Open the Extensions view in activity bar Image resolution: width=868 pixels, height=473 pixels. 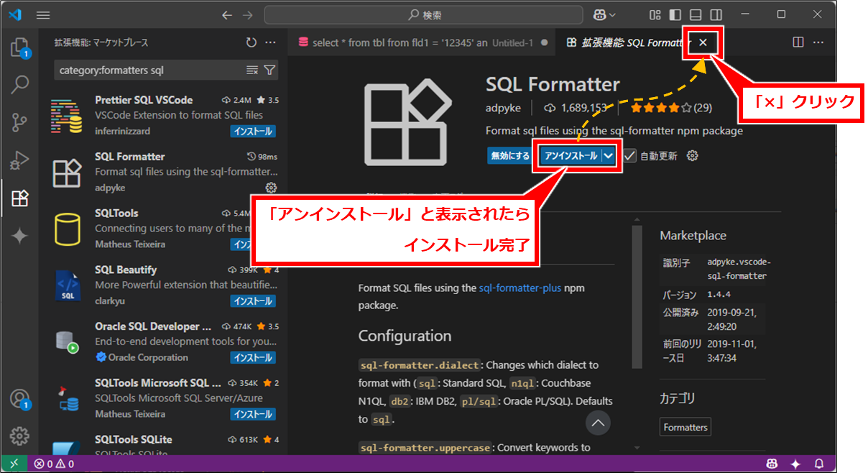pyautogui.click(x=19, y=198)
